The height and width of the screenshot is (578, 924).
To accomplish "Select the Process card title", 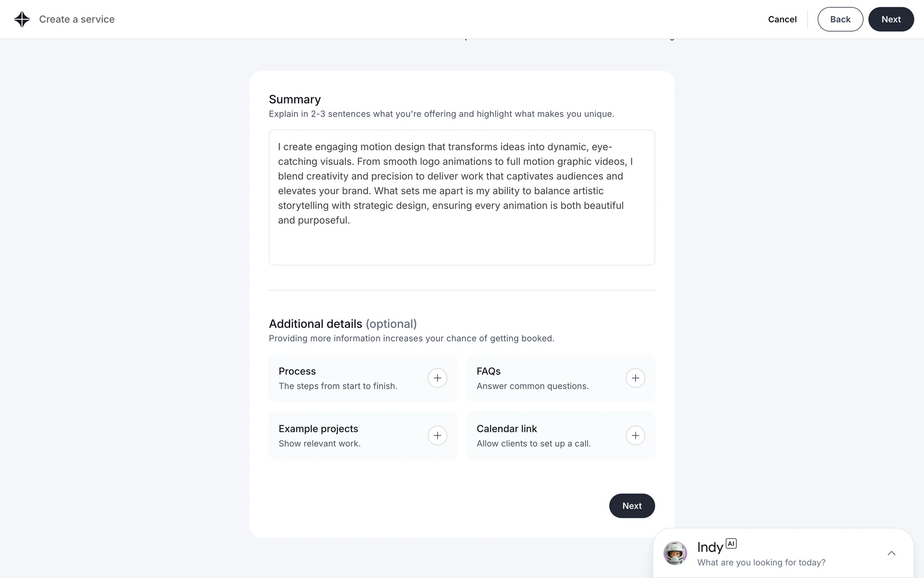I will [297, 371].
